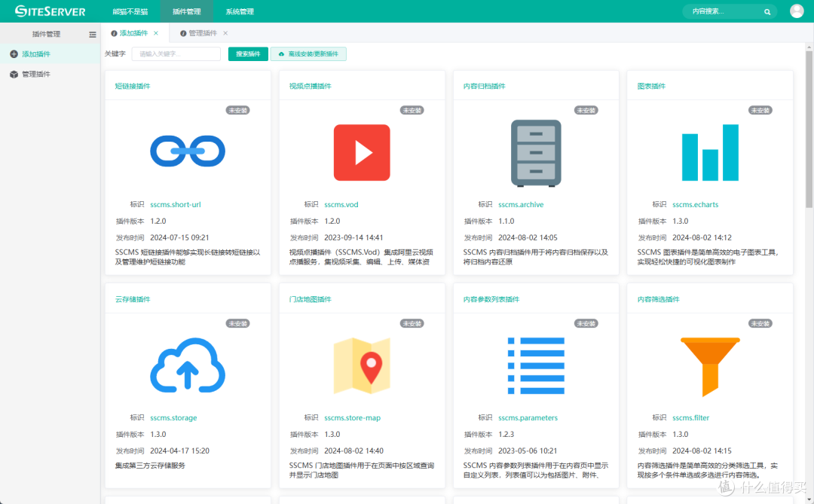Click the bar chart plugin icon
The image size is (814, 504).
[x=710, y=153]
